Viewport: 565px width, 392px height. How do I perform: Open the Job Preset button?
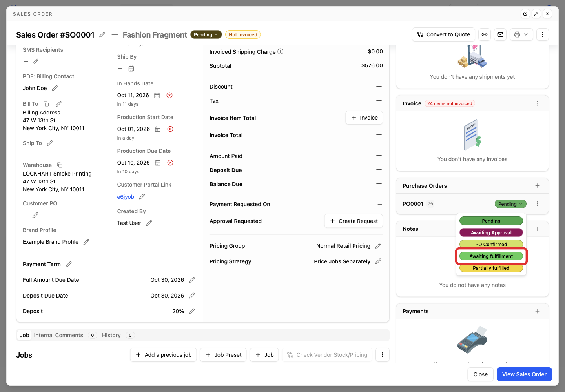click(x=223, y=355)
